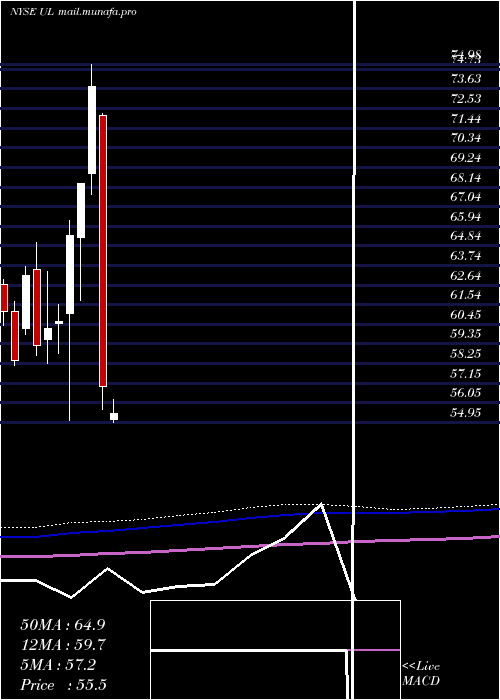Click the 62.64 price axis label
This screenshot has height=700, width=500.
(x=466, y=276)
